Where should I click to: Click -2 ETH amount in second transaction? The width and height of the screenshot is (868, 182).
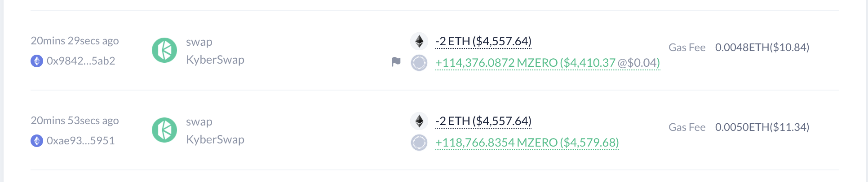coord(483,121)
